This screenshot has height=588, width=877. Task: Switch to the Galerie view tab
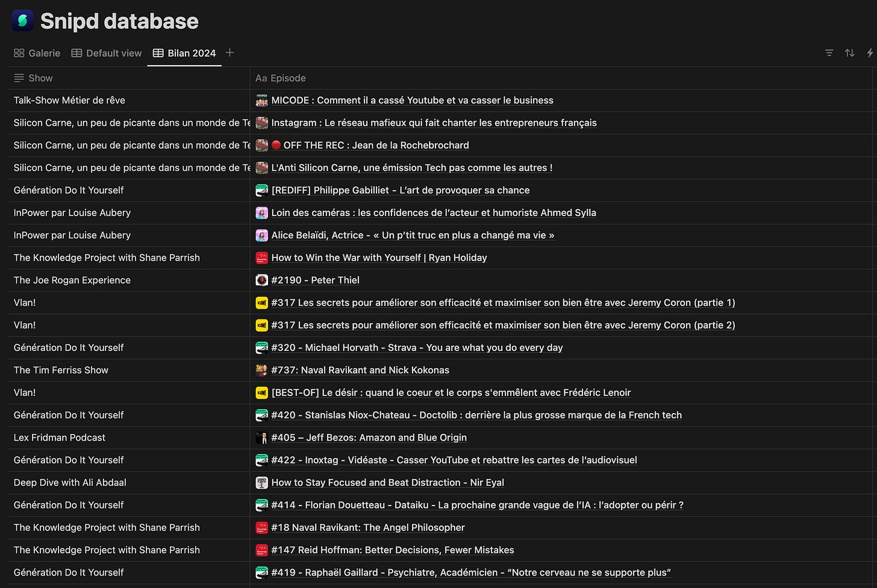click(x=37, y=53)
